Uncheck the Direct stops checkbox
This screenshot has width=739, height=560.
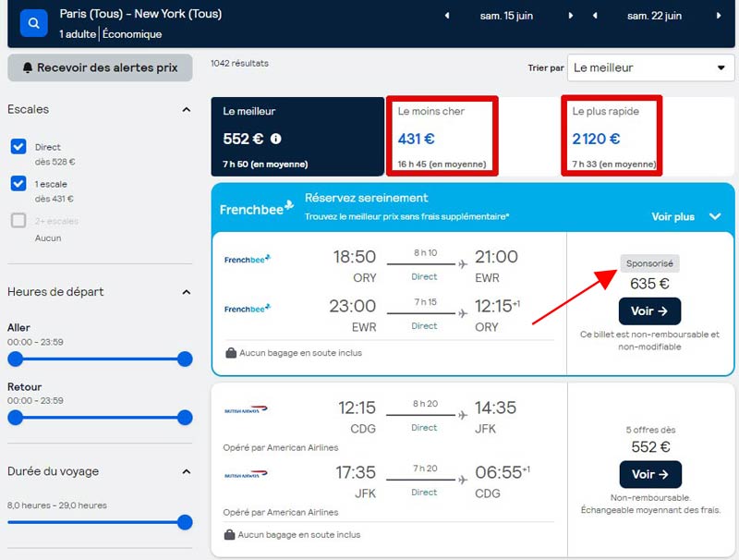(x=18, y=147)
